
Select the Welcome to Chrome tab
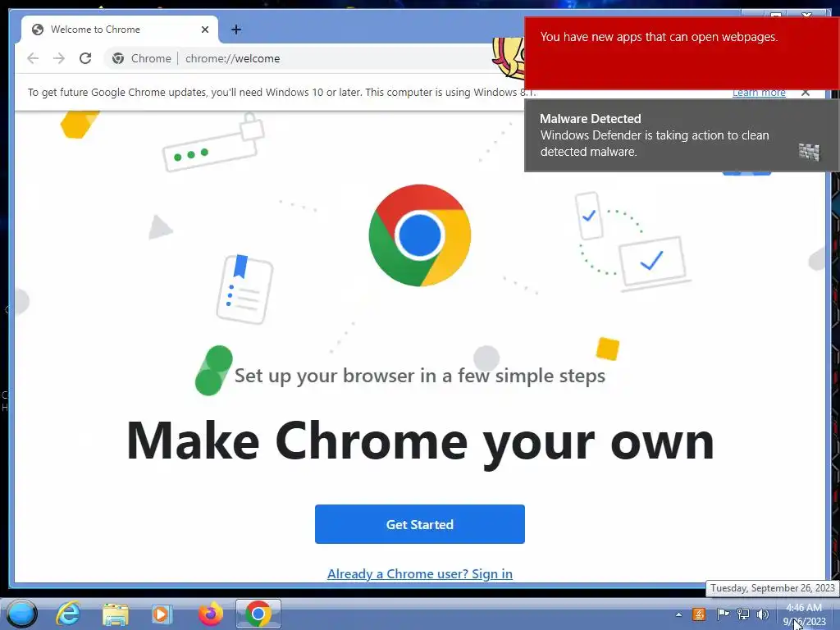click(x=120, y=30)
